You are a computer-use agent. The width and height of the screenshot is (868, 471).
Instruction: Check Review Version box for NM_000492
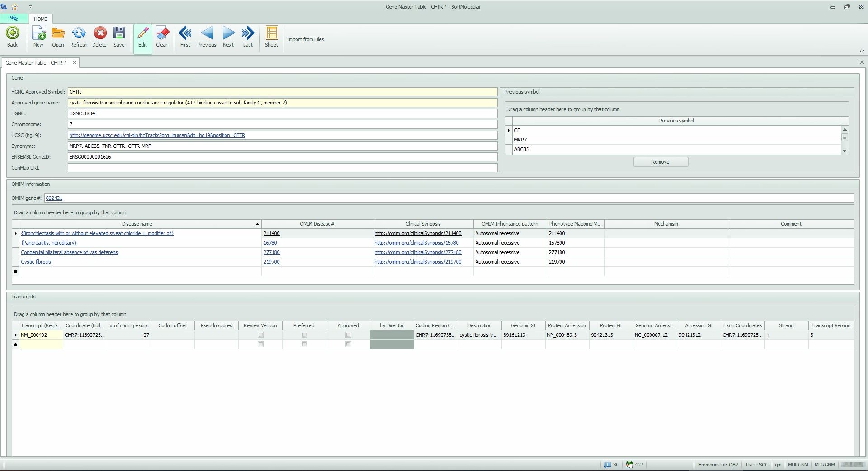[x=260, y=335]
